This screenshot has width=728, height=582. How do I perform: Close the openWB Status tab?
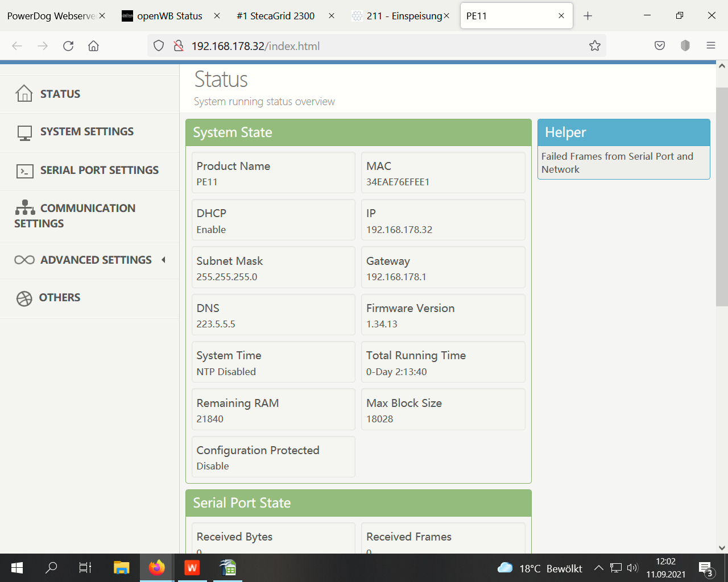(217, 16)
